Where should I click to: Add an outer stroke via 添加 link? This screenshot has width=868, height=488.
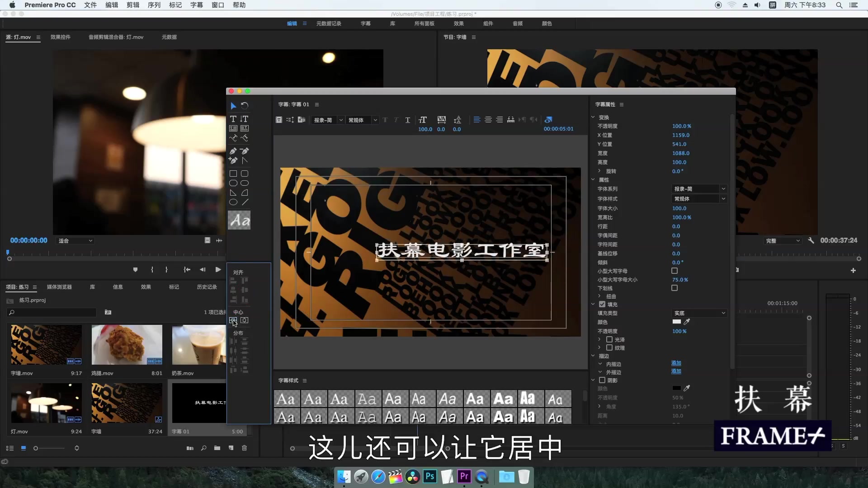pos(676,371)
